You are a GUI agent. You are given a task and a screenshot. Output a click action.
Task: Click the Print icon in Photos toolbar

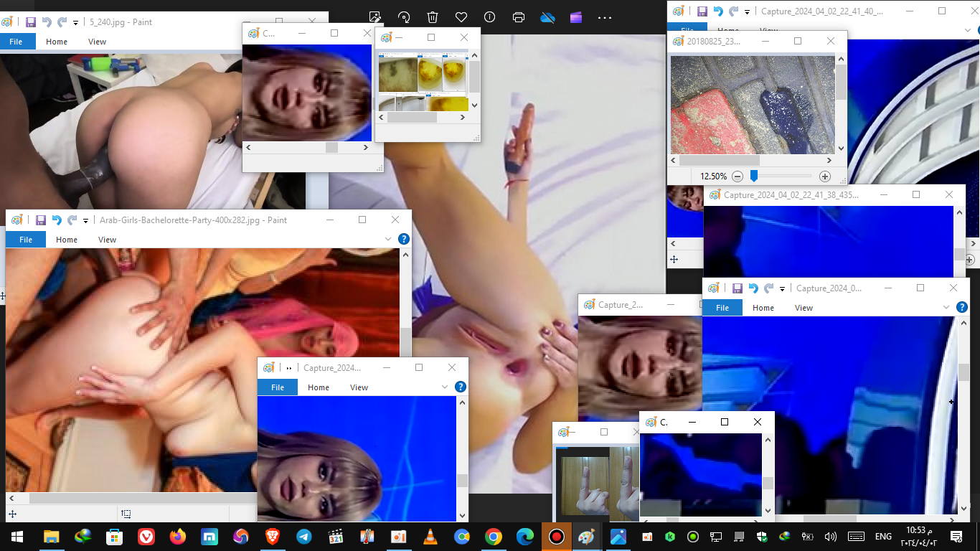(519, 17)
